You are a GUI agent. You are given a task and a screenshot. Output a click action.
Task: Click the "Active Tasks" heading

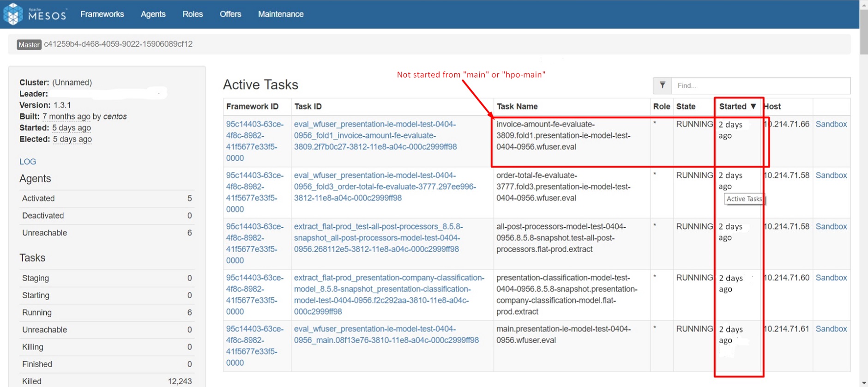coord(260,85)
